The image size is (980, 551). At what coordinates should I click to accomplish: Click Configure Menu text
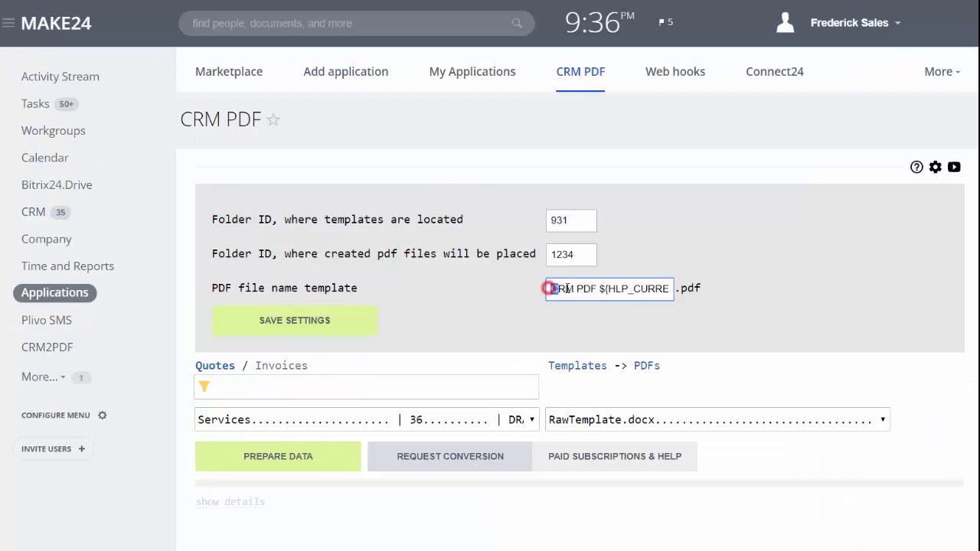[x=56, y=415]
